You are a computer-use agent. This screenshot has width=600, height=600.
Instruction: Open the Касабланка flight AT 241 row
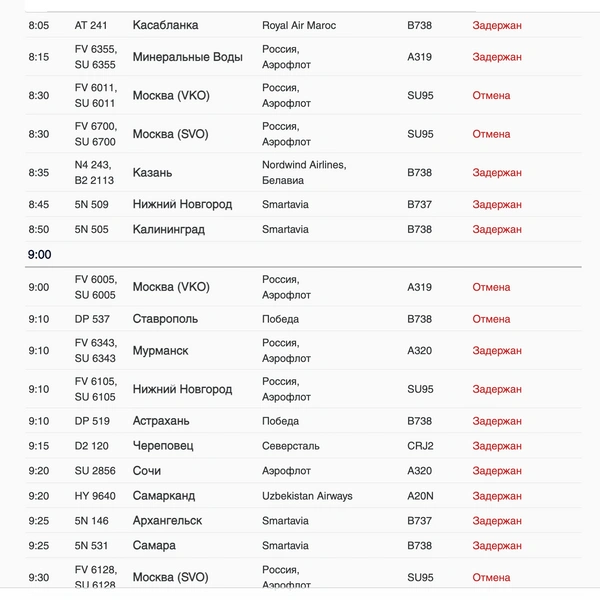pos(303,25)
